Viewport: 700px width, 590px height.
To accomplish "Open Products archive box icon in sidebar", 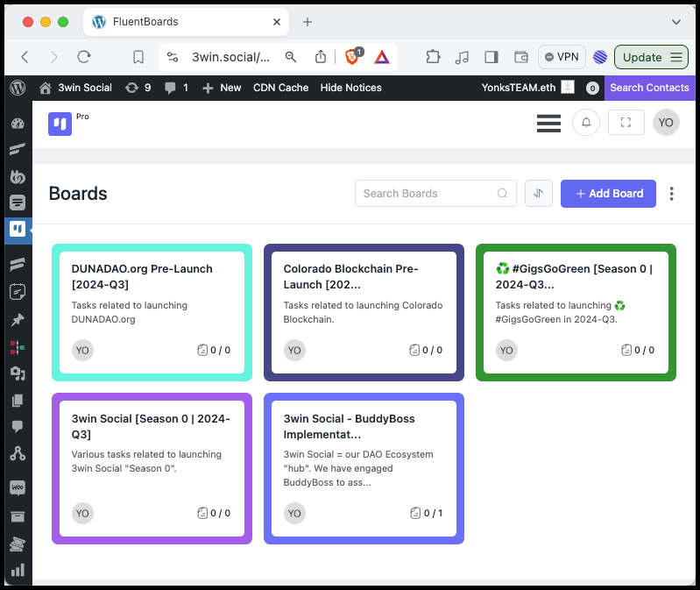I will tap(18, 516).
